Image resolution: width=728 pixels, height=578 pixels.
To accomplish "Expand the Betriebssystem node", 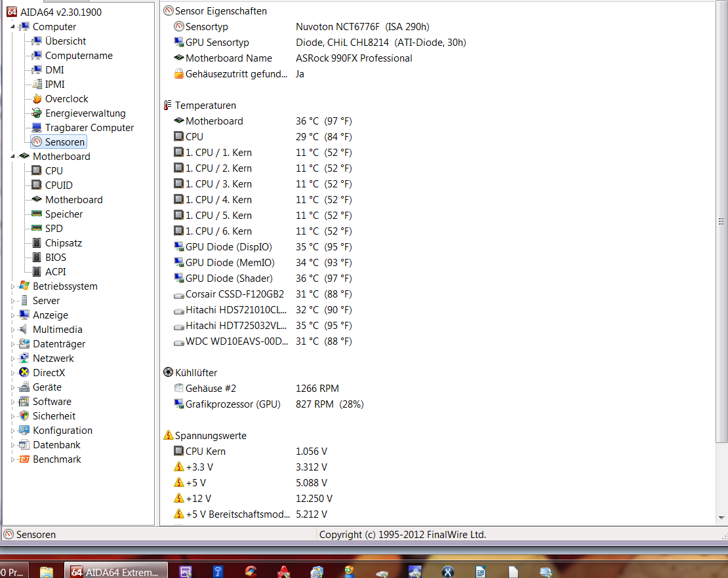I will (x=12, y=286).
